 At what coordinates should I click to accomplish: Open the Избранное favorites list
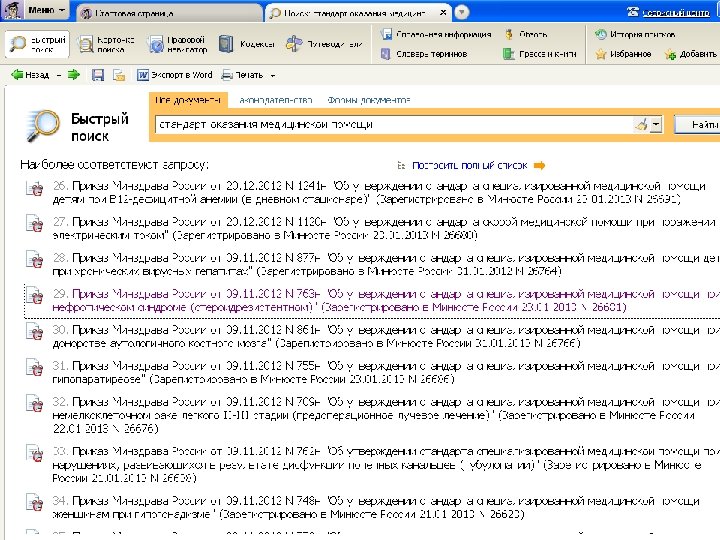[x=623, y=54]
